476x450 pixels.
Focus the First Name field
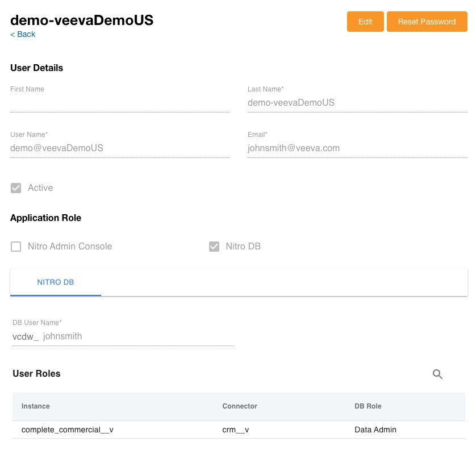click(119, 103)
